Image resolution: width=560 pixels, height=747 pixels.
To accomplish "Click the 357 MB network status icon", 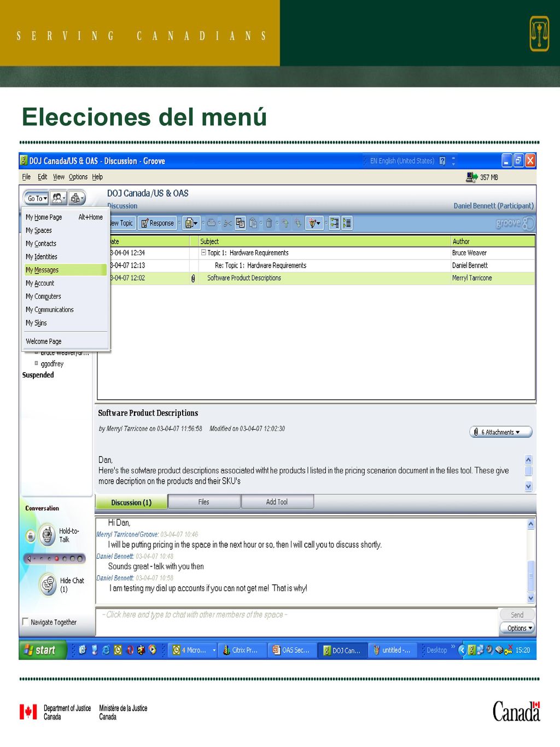I will click(x=471, y=177).
